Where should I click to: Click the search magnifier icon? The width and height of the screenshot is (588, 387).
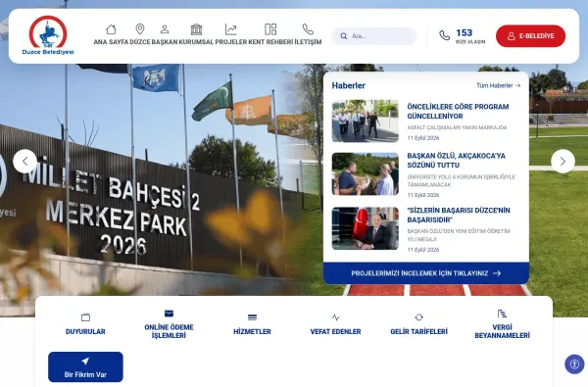point(344,36)
